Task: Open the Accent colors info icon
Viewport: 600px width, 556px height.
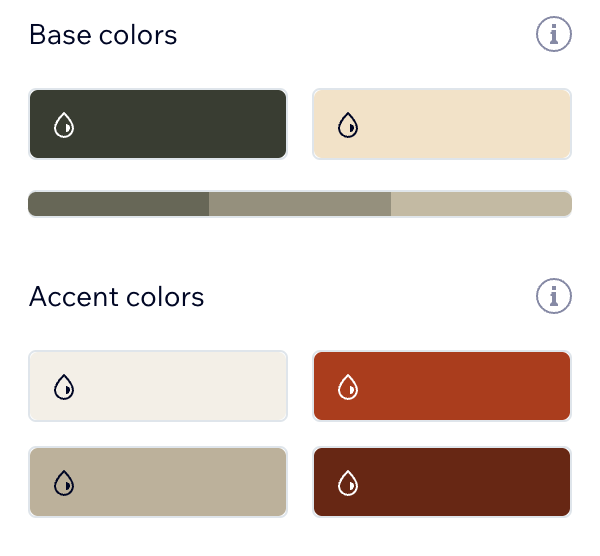Action: pyautogui.click(x=554, y=296)
